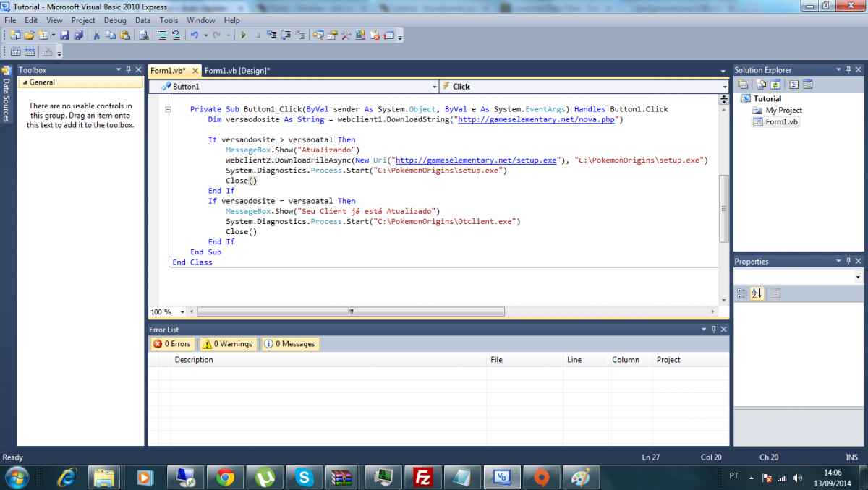The width and height of the screenshot is (868, 490).
Task: Open the Debug menu
Action: point(115,20)
